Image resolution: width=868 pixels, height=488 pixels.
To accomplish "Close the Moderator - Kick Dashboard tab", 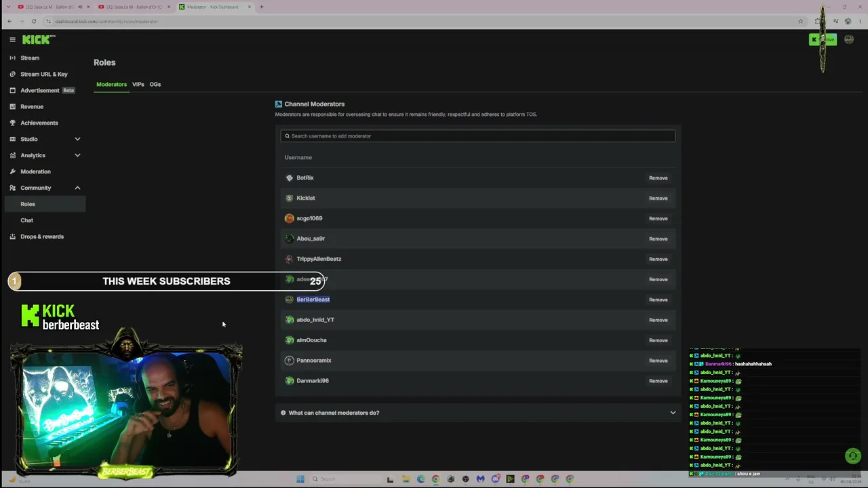I will (x=250, y=7).
